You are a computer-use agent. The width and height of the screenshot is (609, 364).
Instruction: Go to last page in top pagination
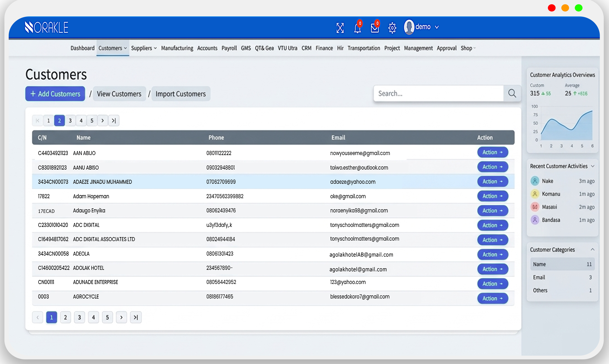114,120
